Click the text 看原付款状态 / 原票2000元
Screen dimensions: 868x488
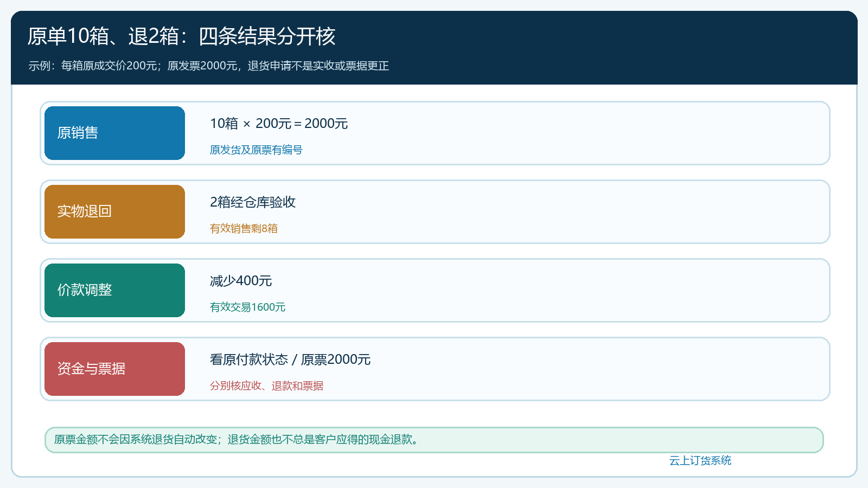pos(290,359)
